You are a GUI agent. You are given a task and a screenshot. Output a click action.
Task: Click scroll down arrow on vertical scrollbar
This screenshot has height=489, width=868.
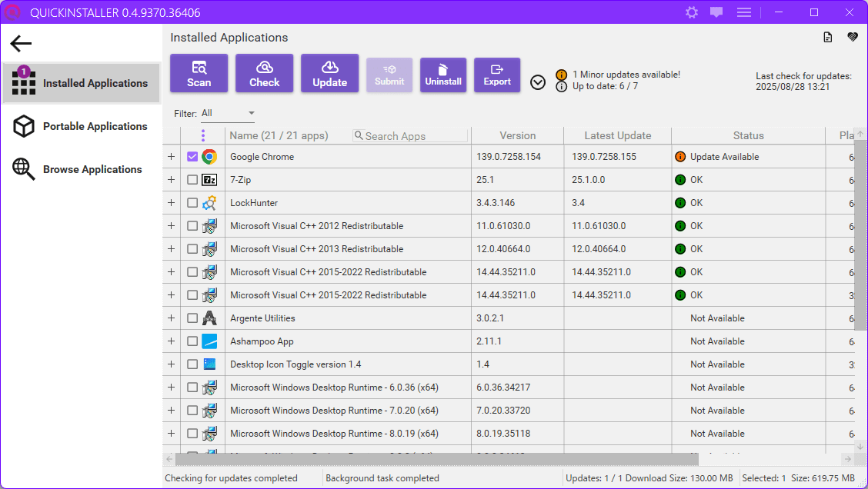[x=860, y=447]
